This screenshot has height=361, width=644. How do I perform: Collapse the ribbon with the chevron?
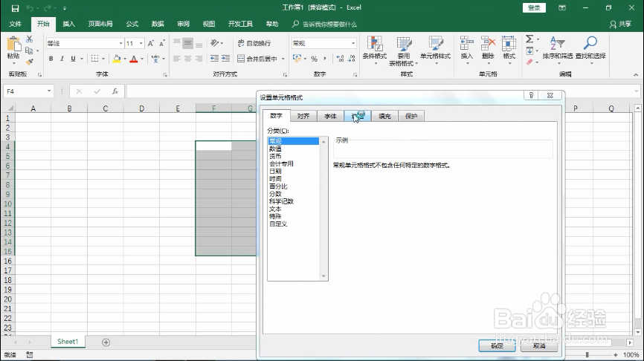click(x=636, y=75)
